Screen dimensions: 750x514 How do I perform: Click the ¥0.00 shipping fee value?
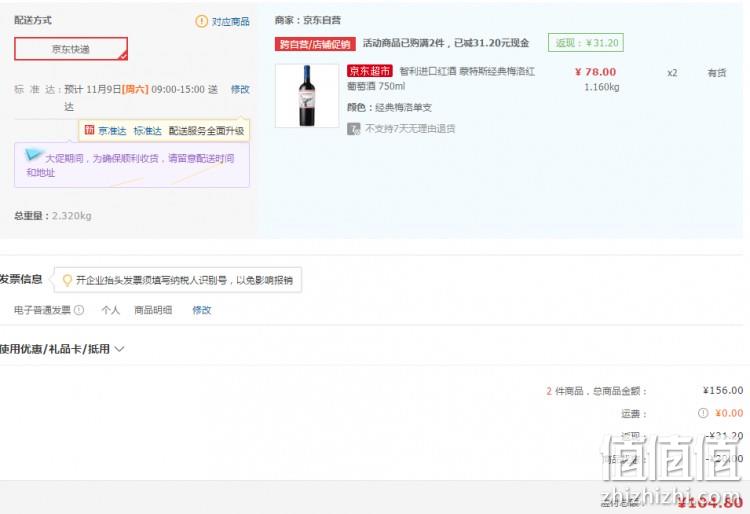pyautogui.click(x=729, y=413)
